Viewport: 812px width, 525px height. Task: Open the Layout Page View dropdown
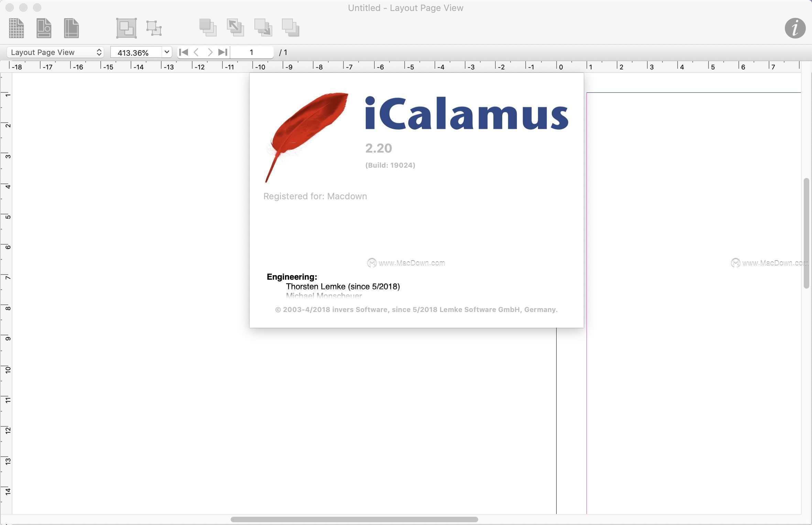click(x=55, y=52)
